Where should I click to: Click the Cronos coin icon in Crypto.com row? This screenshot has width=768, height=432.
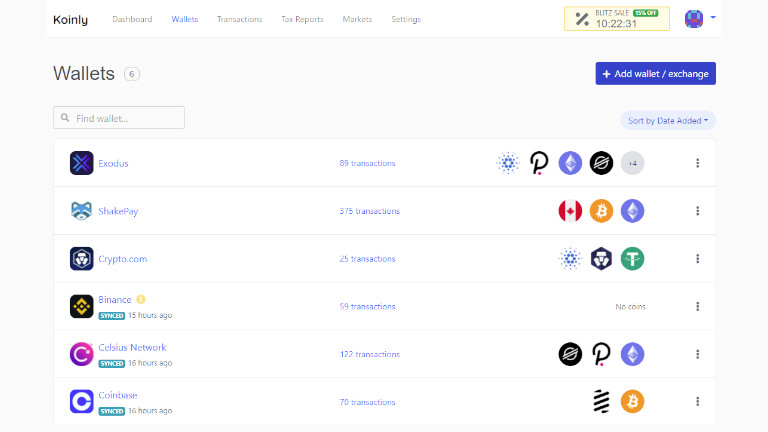point(601,259)
